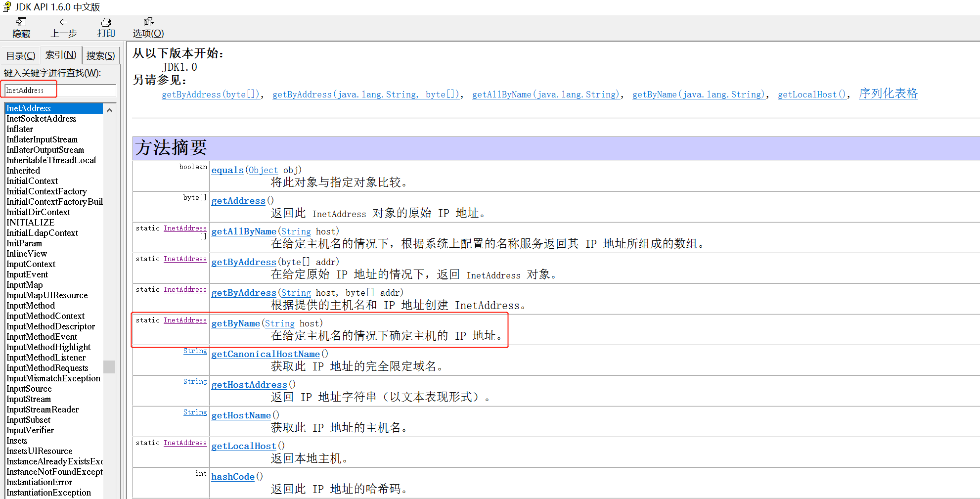Select InputStreamReader in the index list
This screenshot has width=980, height=499.
pyautogui.click(x=43, y=409)
